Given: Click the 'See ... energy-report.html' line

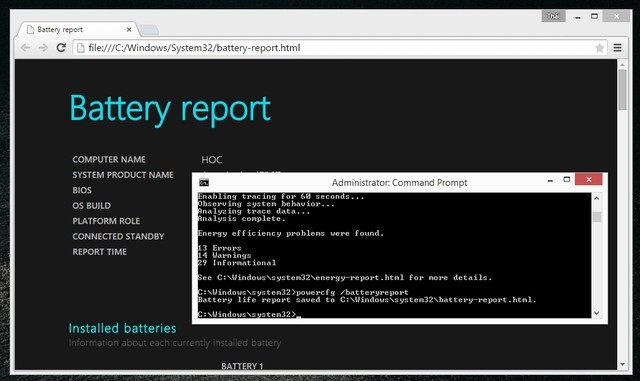Looking at the screenshot, I should click(345, 277).
